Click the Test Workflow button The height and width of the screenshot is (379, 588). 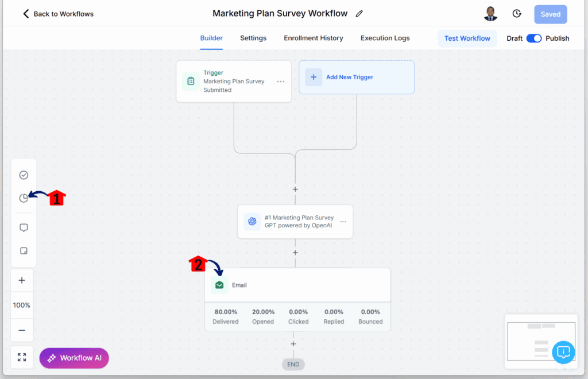(467, 38)
